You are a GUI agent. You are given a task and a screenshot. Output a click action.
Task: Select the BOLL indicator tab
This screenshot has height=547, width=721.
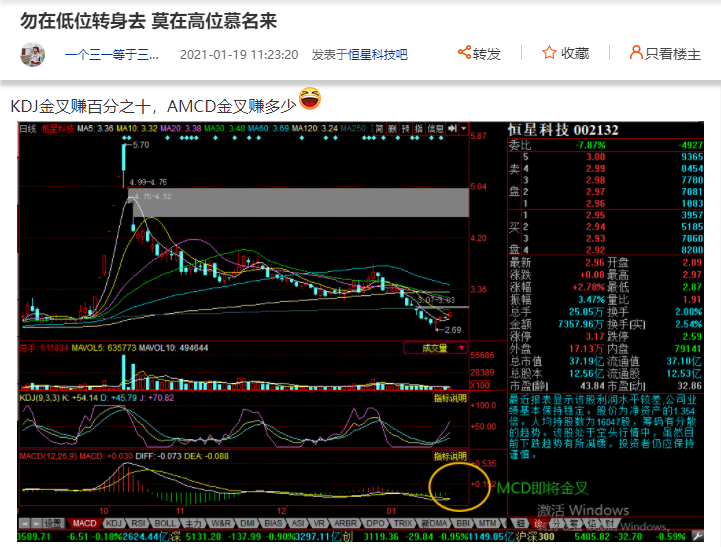pyautogui.click(x=165, y=523)
